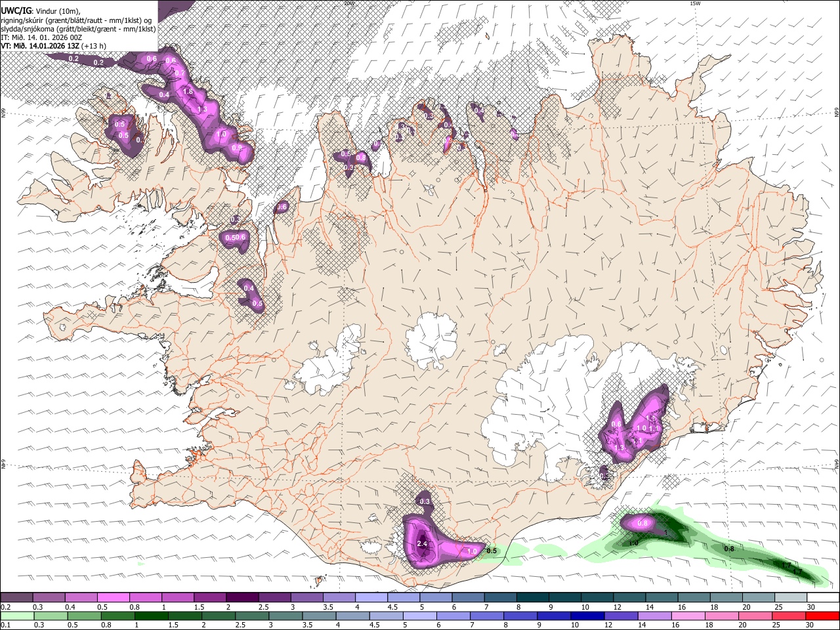Viewport: 840px width, 630px height.
Task: Click the 0.8 value inside offshore purple blob
Action: (642, 523)
